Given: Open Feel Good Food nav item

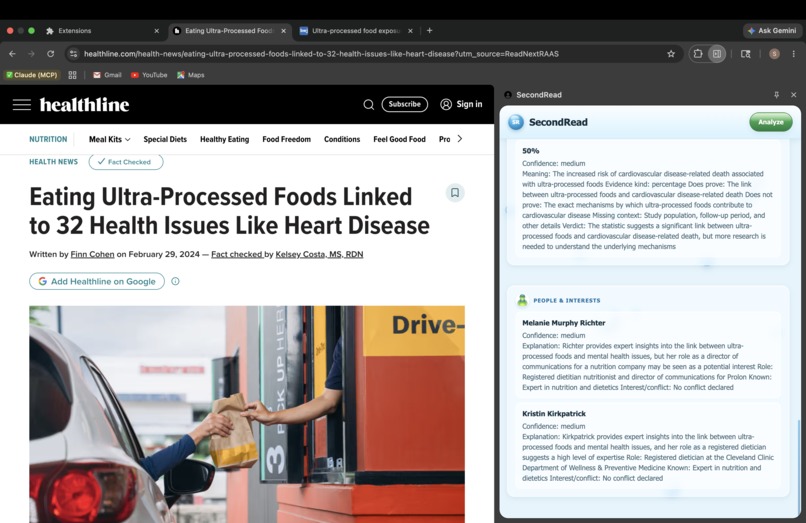Looking at the screenshot, I should tap(399, 139).
